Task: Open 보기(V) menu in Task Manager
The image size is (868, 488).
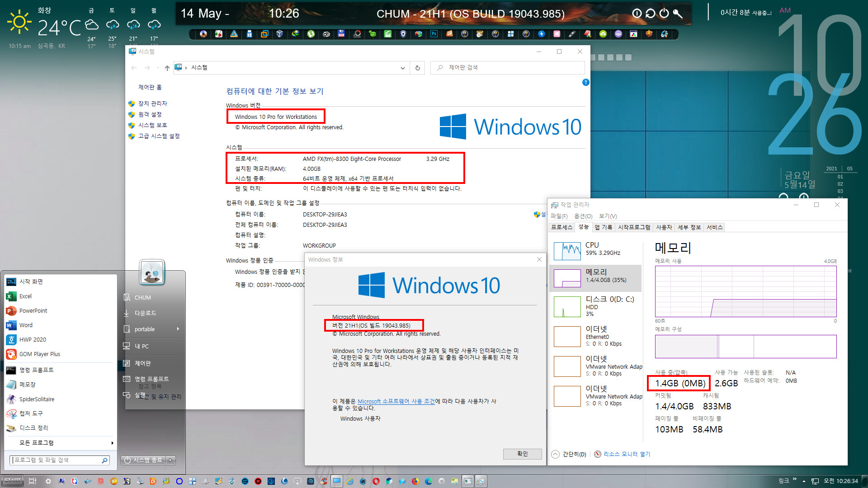Action: tap(608, 216)
